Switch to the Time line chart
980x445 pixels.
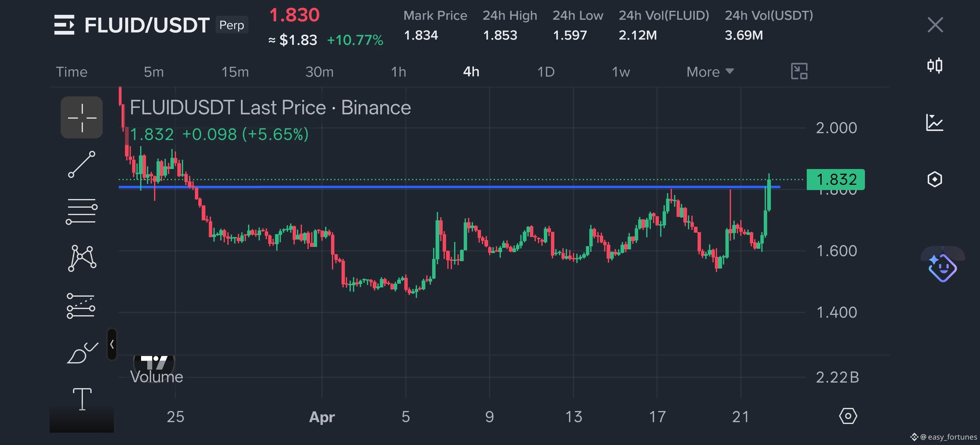tap(71, 72)
